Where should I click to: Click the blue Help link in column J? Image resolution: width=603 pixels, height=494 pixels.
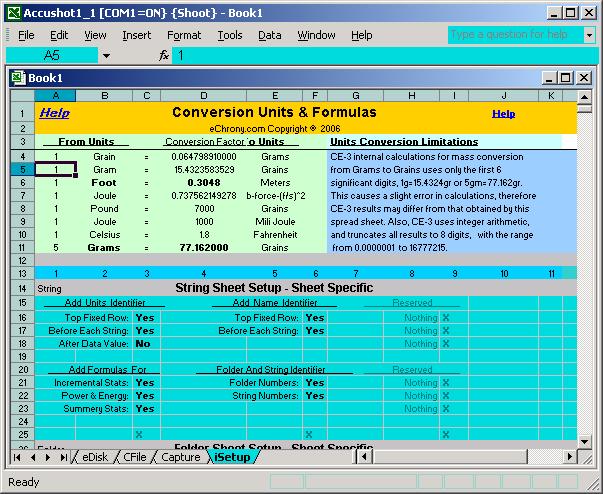click(x=503, y=114)
